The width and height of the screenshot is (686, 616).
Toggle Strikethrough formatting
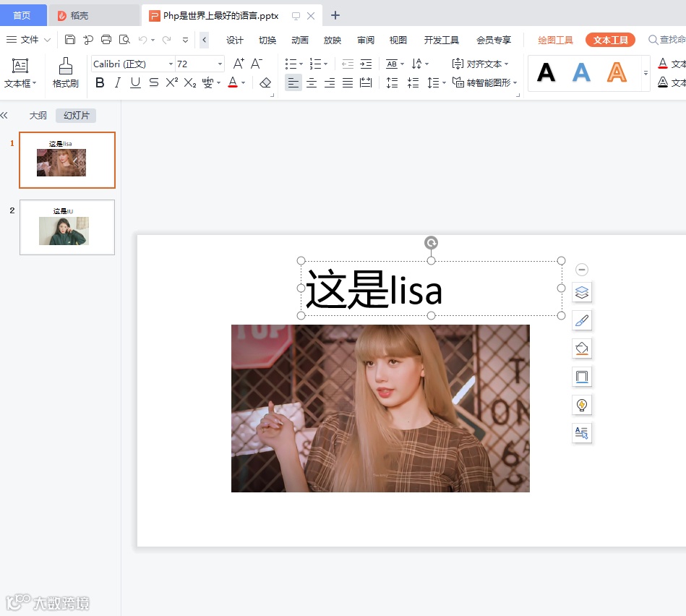[x=153, y=82]
